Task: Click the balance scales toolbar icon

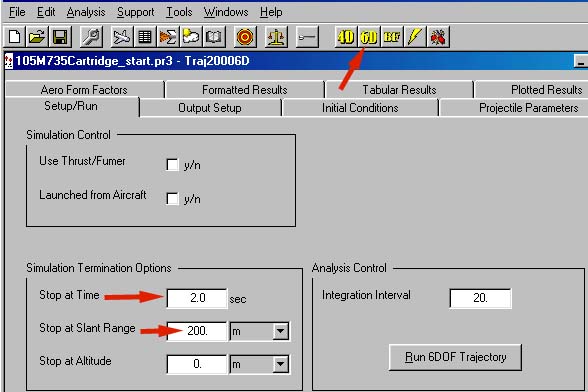Action: pos(276,37)
